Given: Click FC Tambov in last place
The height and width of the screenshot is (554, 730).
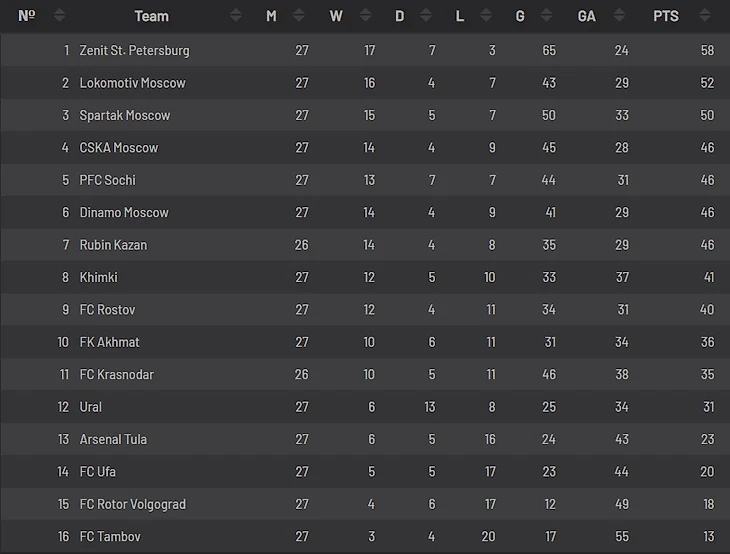Looking at the screenshot, I should tap(110, 537).
